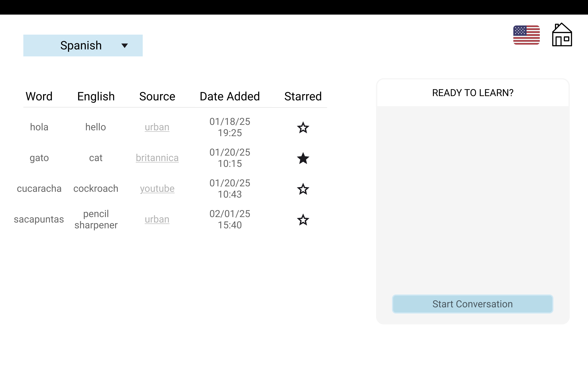Image resolution: width=588 pixels, height=382 pixels.
Task: Open britannica source link for gato
Action: pos(157,158)
